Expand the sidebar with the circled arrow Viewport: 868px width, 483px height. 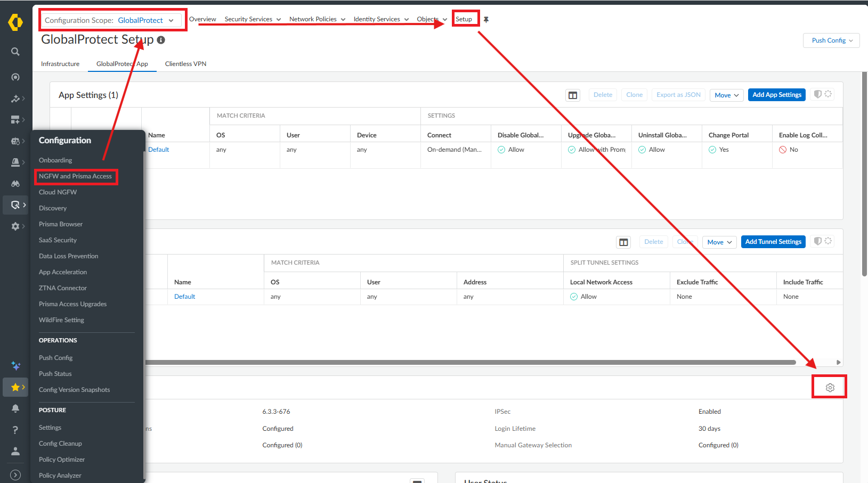coord(15,475)
